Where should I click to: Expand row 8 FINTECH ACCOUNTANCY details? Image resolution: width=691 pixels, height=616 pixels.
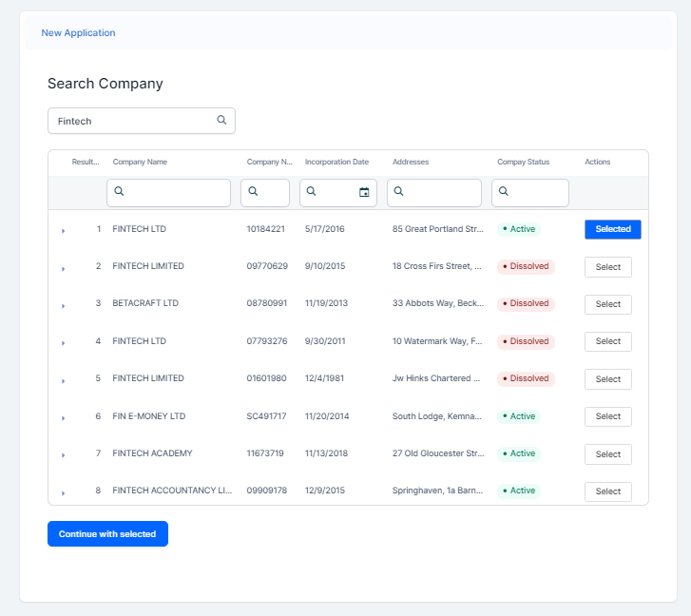(64, 492)
